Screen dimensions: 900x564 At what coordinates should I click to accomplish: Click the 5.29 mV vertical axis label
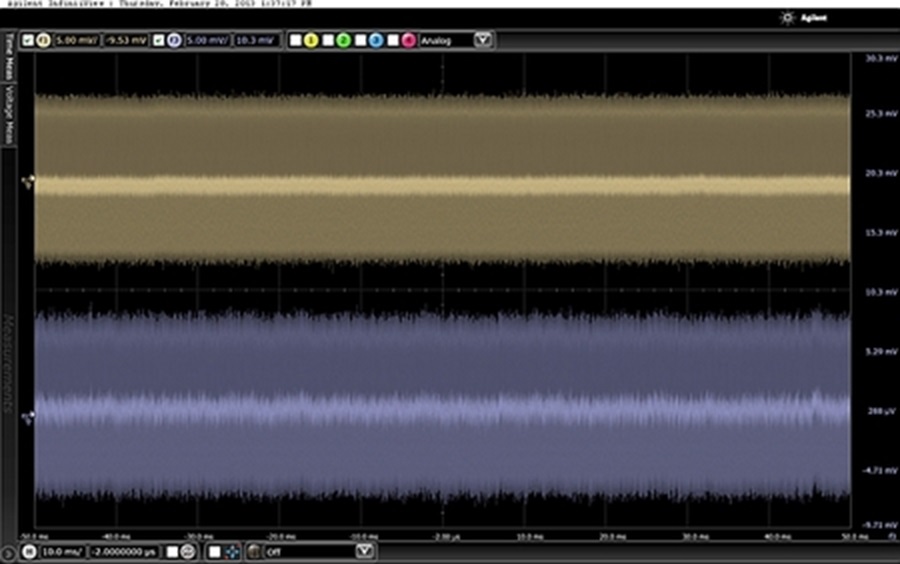click(881, 351)
